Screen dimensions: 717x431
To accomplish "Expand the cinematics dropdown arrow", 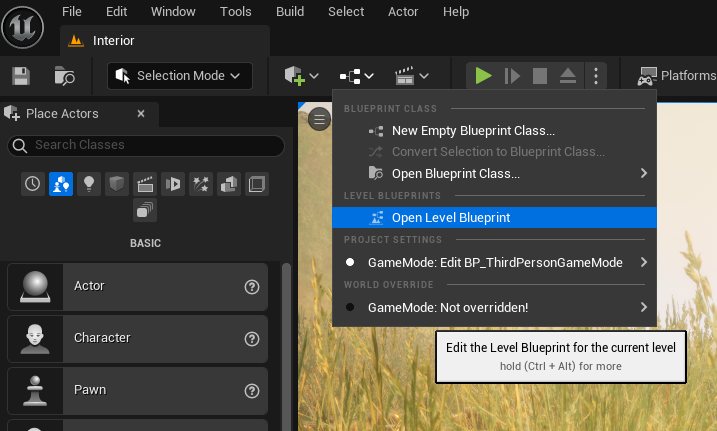I will pos(424,76).
